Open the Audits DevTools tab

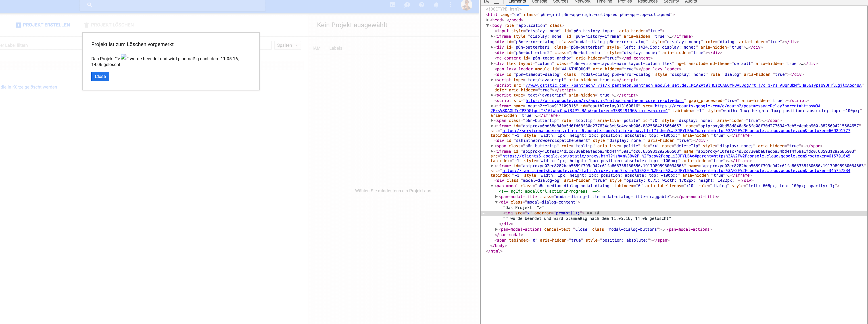point(691,2)
